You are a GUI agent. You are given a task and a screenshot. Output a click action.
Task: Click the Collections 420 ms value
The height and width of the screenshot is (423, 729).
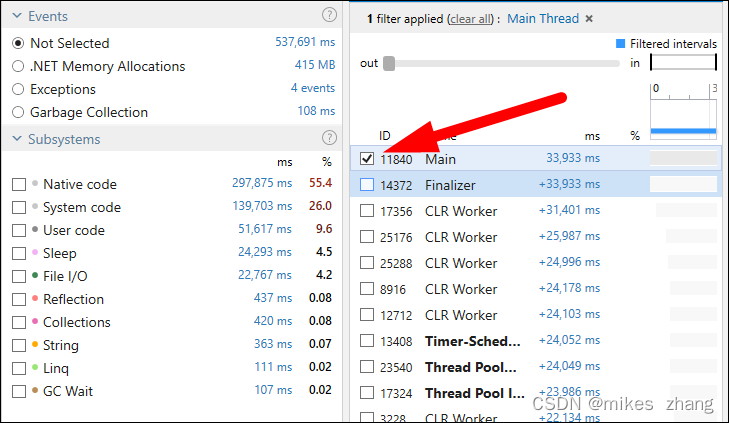pyautogui.click(x=273, y=321)
